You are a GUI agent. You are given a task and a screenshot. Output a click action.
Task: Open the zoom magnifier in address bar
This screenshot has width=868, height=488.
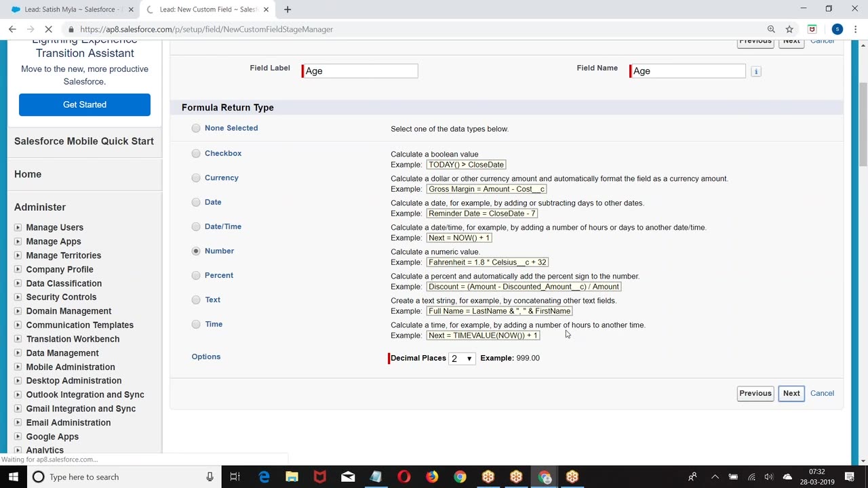point(771,29)
